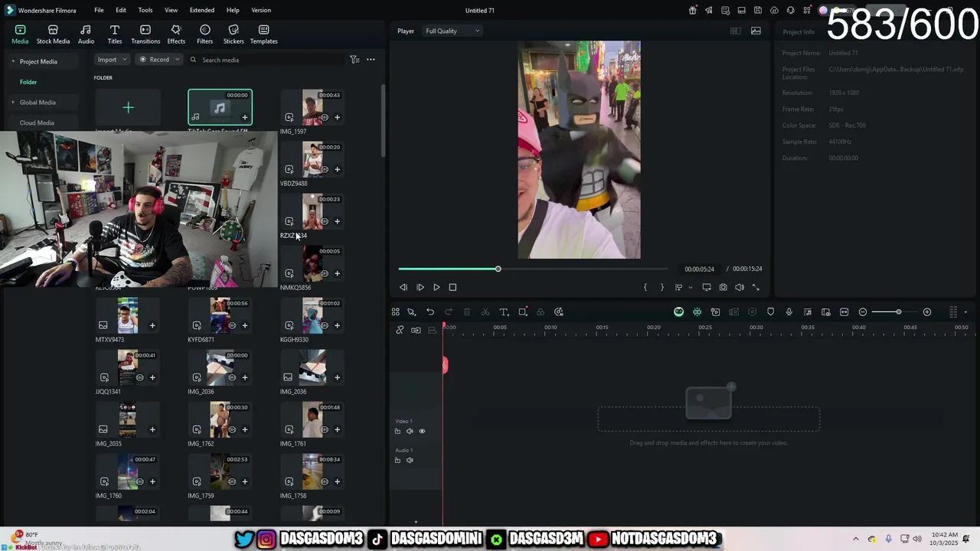Lock the Video 1 track
Image resolution: width=980 pixels, height=551 pixels.
tap(397, 431)
